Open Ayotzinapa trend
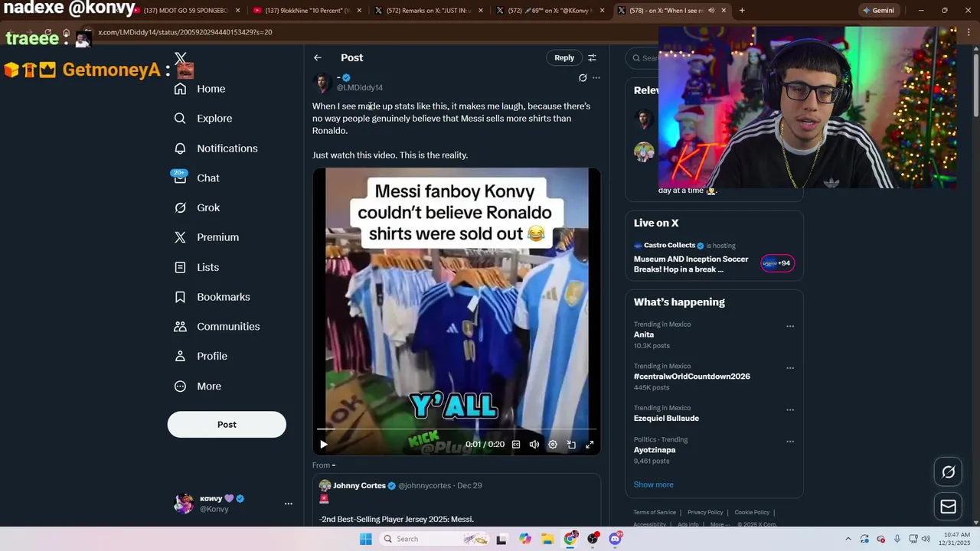 tap(655, 450)
